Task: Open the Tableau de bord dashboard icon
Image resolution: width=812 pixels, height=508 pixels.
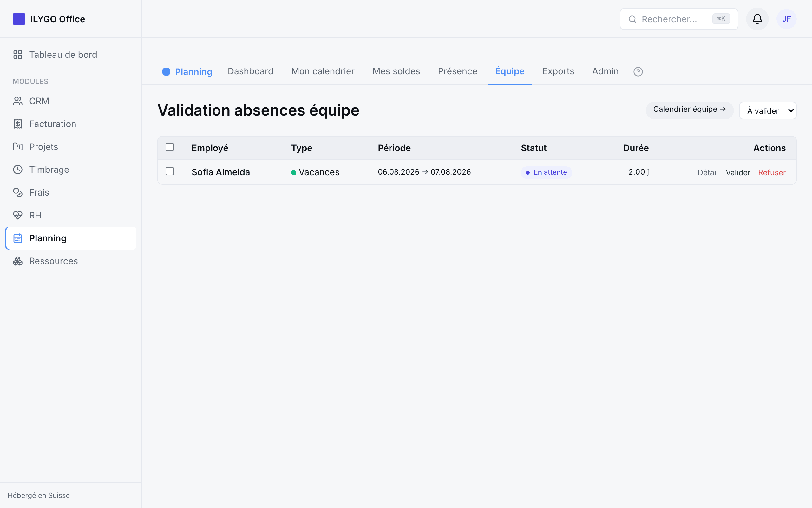Action: point(18,55)
